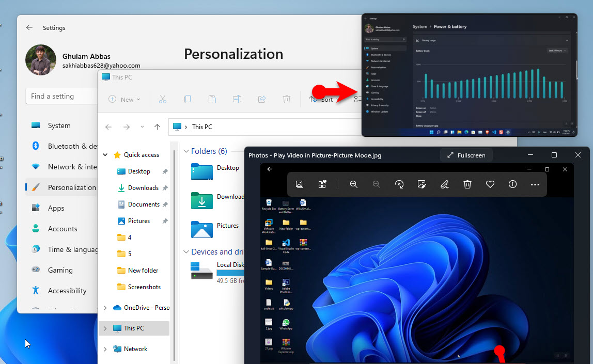Open the Photos filmstrip collection icon
593x364 pixels.
pyautogui.click(x=322, y=184)
